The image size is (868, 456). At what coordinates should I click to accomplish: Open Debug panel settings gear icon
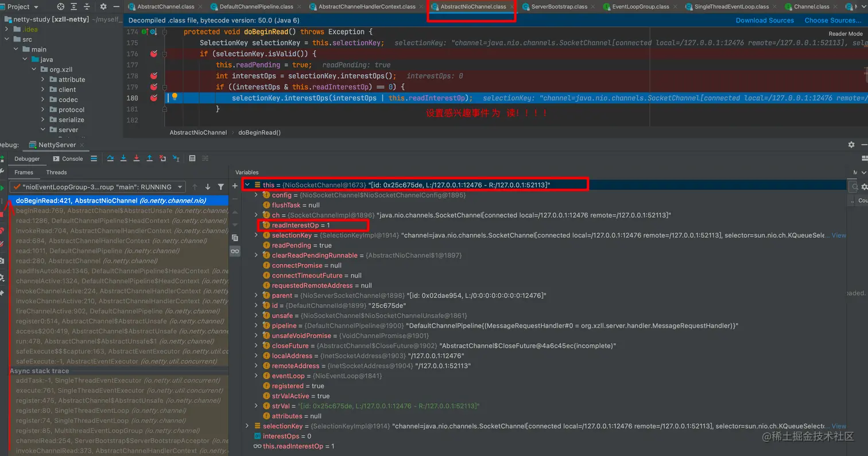[851, 145]
